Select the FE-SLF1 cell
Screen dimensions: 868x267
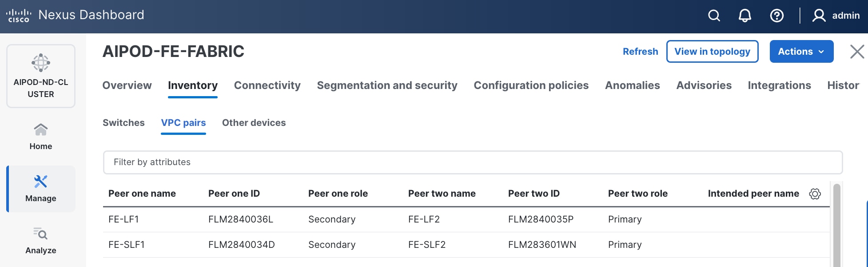127,245
